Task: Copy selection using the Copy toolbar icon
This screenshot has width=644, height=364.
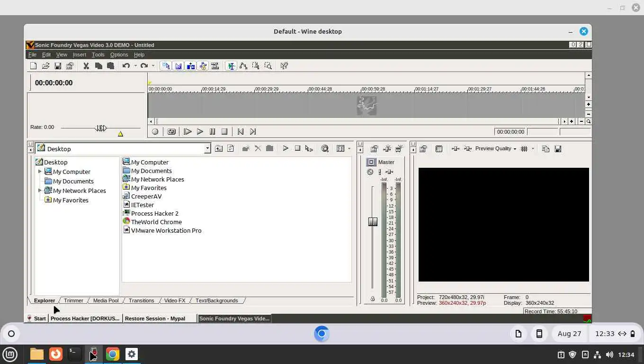Action: click(98, 66)
